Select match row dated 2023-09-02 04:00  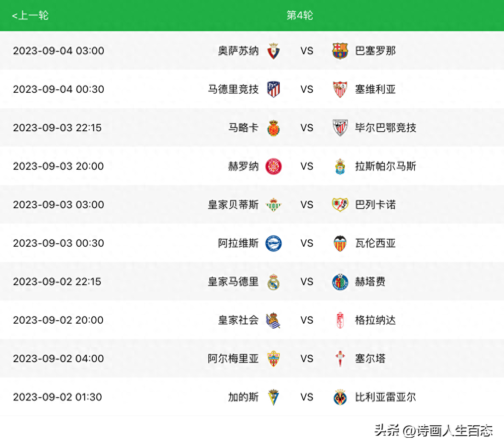tap(252, 358)
